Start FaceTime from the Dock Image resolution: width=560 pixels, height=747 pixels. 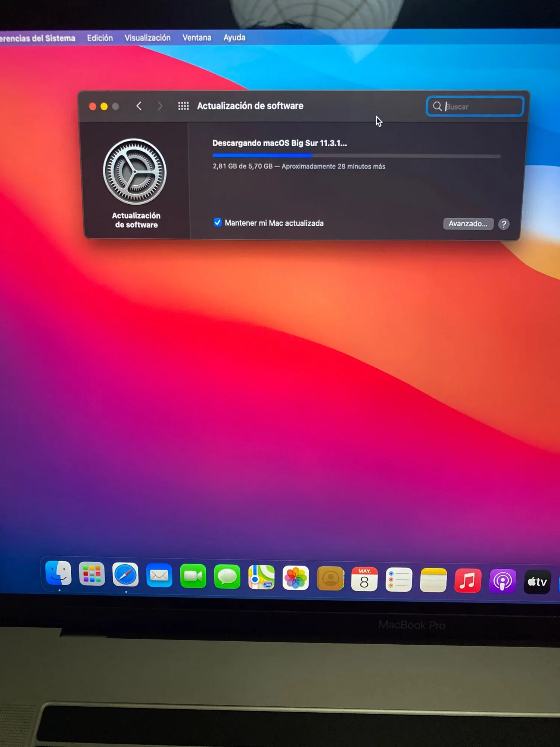pos(193,576)
